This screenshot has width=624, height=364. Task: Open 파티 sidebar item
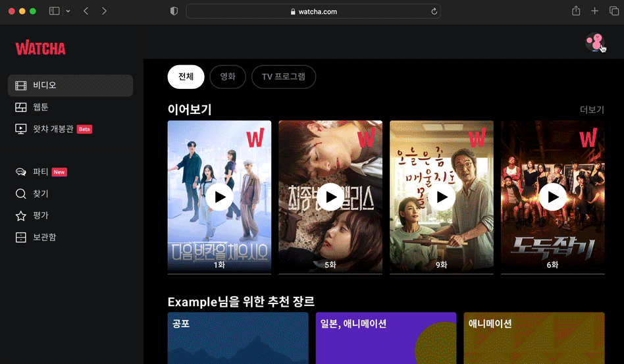point(70,172)
